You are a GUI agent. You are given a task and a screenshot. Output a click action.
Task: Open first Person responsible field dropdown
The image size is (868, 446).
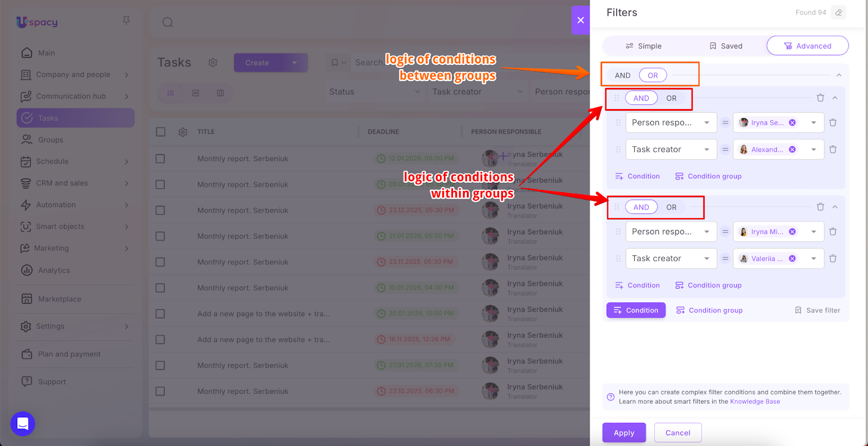click(671, 123)
